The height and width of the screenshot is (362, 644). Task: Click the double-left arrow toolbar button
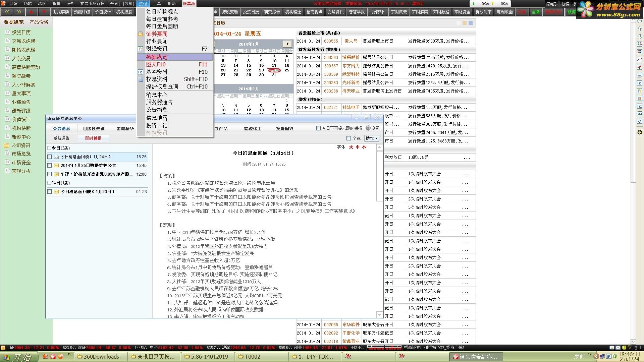click(7, 12)
